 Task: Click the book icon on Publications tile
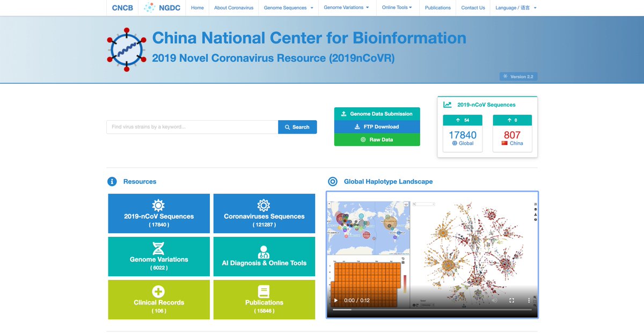click(x=264, y=291)
